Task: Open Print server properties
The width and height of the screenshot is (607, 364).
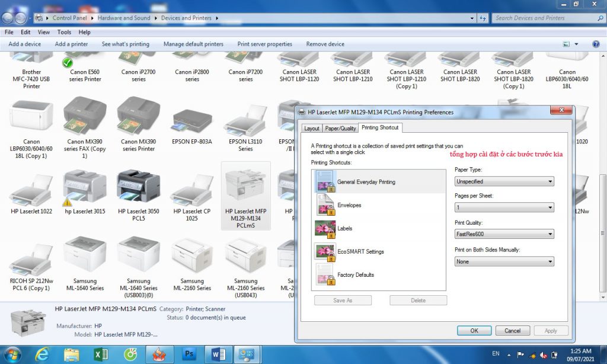Action: (265, 44)
